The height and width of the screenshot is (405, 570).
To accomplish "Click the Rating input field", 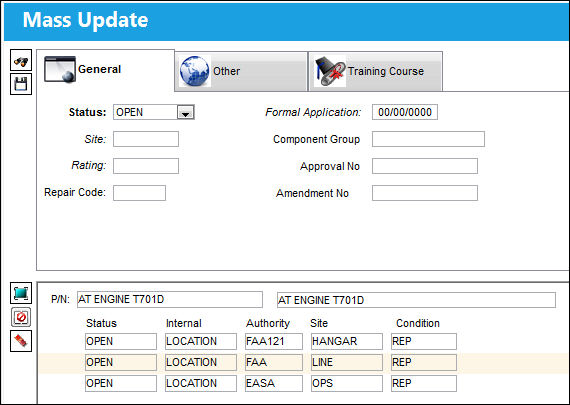I will coord(146,166).
